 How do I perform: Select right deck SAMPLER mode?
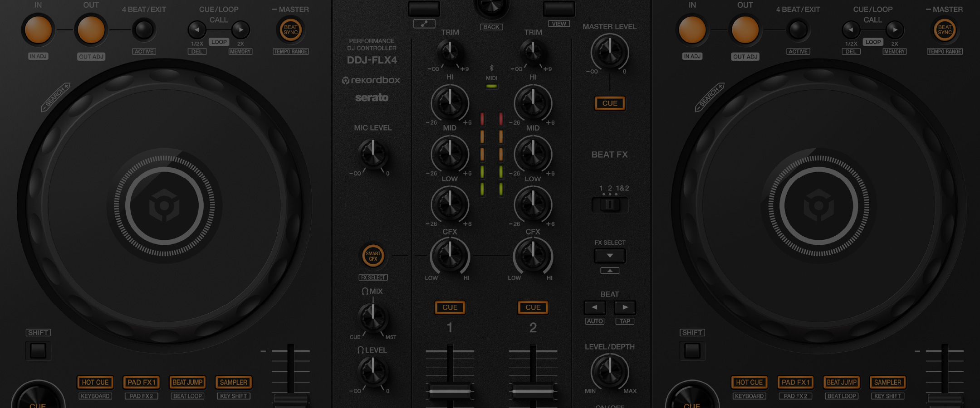pyautogui.click(x=888, y=382)
